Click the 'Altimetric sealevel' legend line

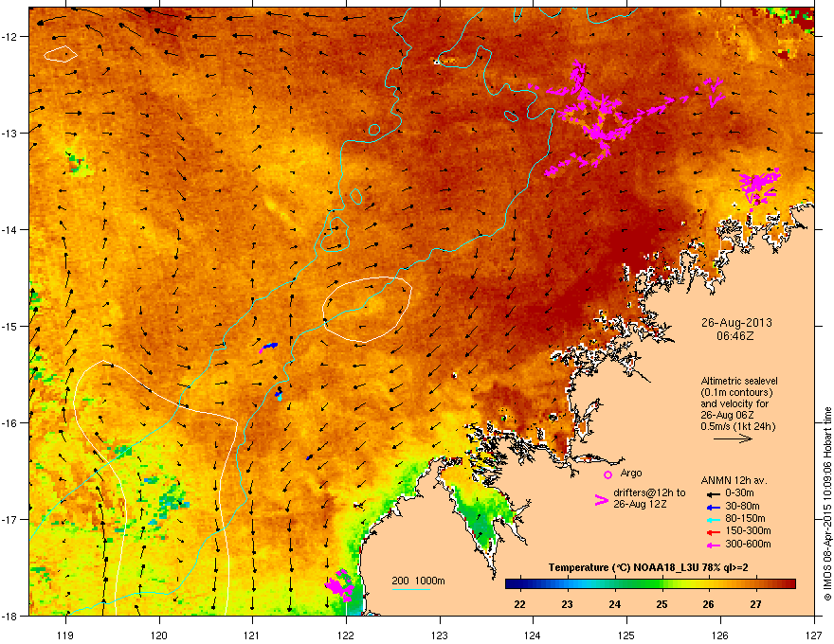pyautogui.click(x=739, y=381)
